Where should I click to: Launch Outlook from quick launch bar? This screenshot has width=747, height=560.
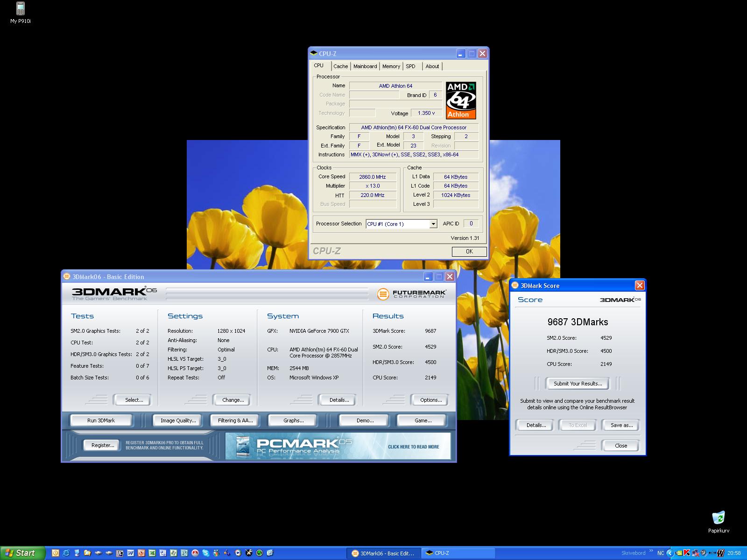click(x=56, y=553)
